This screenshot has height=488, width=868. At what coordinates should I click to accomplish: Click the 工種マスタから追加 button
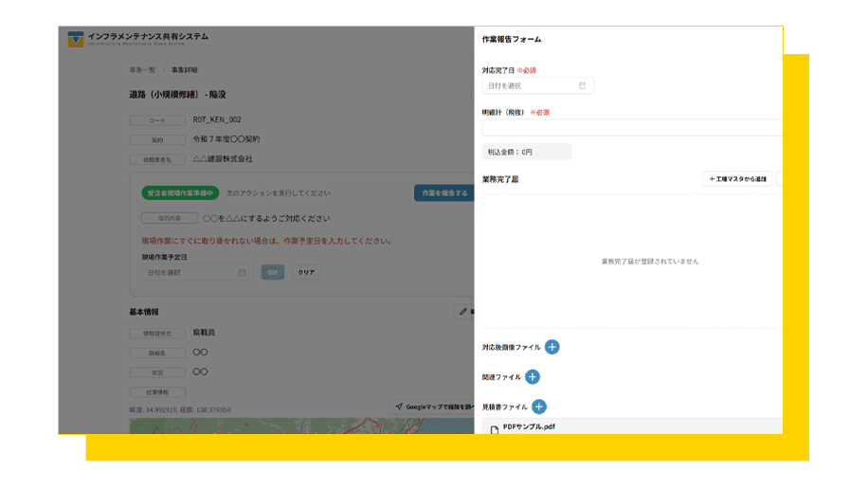click(737, 179)
